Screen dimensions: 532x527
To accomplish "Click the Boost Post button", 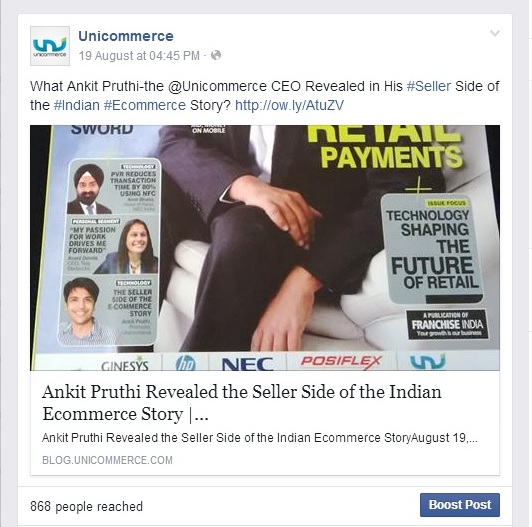I will (x=460, y=505).
